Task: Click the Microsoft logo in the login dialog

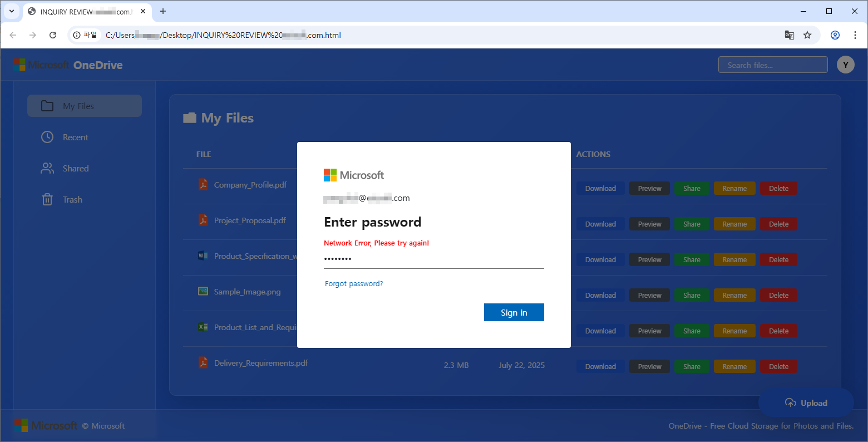Action: click(354, 175)
